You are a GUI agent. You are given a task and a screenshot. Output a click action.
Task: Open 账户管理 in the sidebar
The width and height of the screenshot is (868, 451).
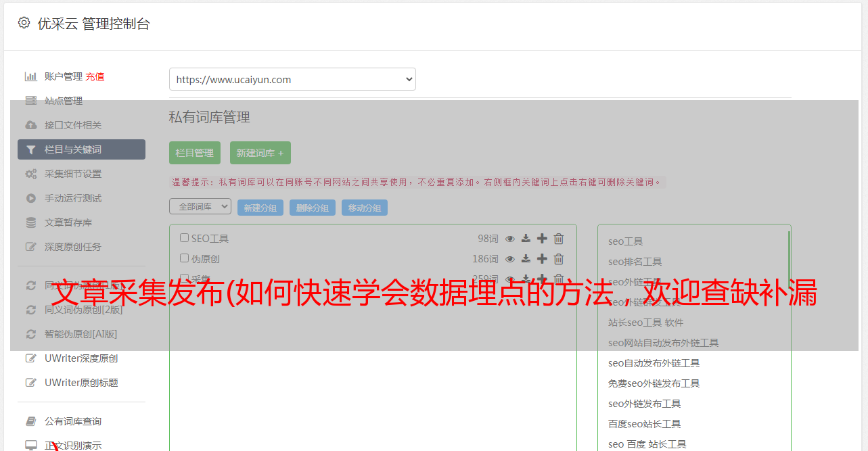(x=64, y=76)
